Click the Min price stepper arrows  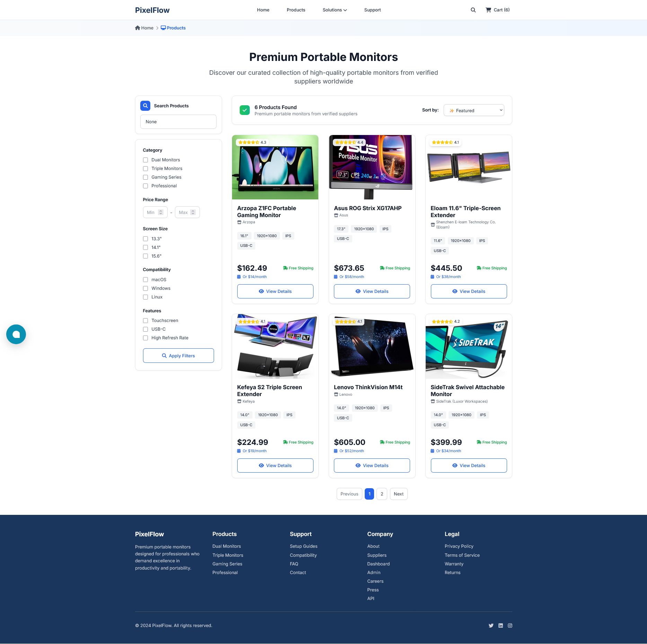pyautogui.click(x=161, y=213)
